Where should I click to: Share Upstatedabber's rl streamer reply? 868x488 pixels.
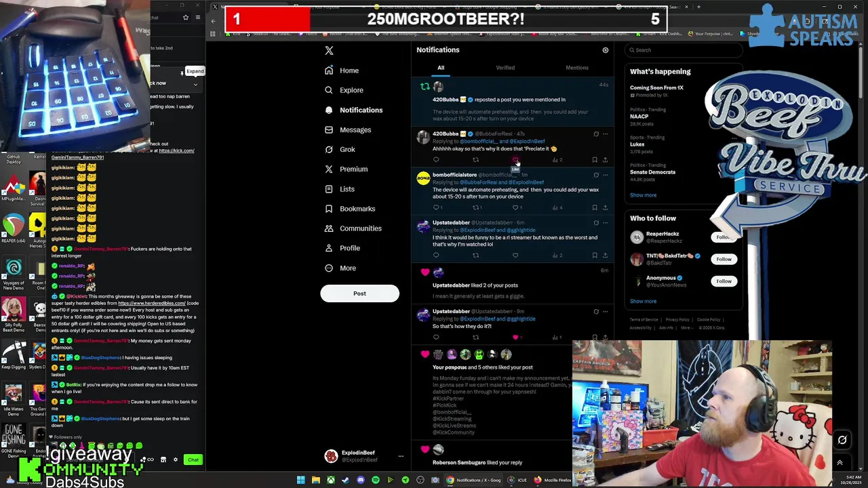tap(605, 256)
